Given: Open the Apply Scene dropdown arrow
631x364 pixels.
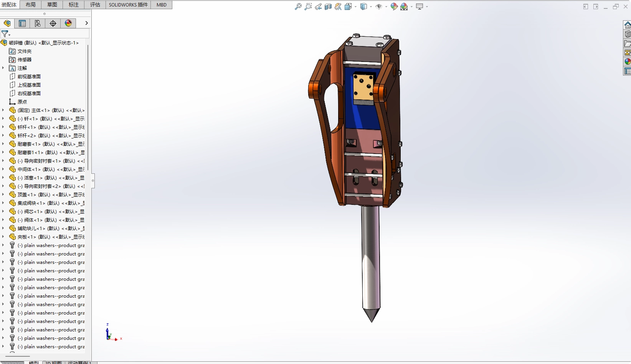Looking at the screenshot, I should [x=411, y=7].
